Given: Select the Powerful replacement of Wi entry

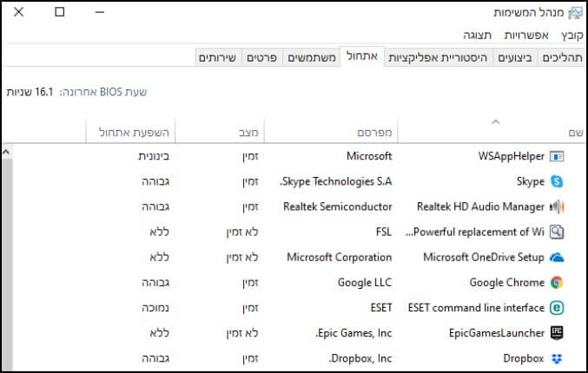Looking at the screenshot, I should click(475, 232).
